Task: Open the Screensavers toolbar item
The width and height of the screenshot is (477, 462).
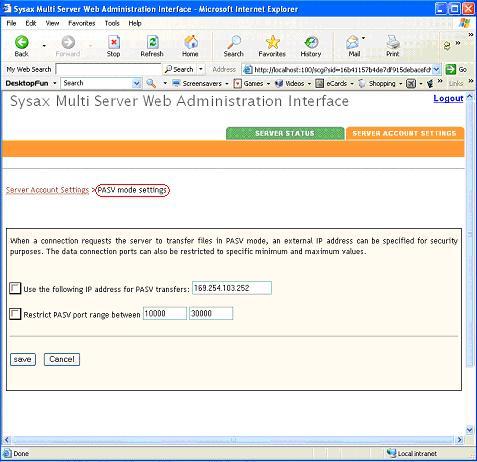Action: coord(197,83)
